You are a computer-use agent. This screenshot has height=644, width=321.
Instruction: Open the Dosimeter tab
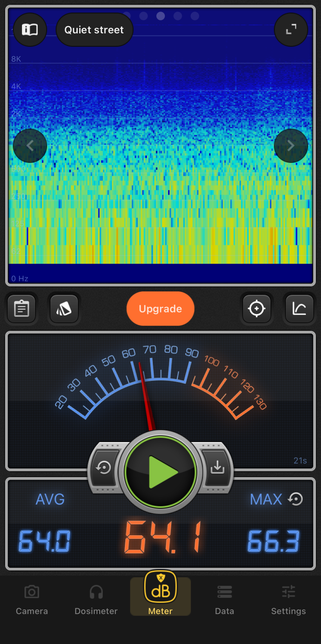[x=96, y=599]
